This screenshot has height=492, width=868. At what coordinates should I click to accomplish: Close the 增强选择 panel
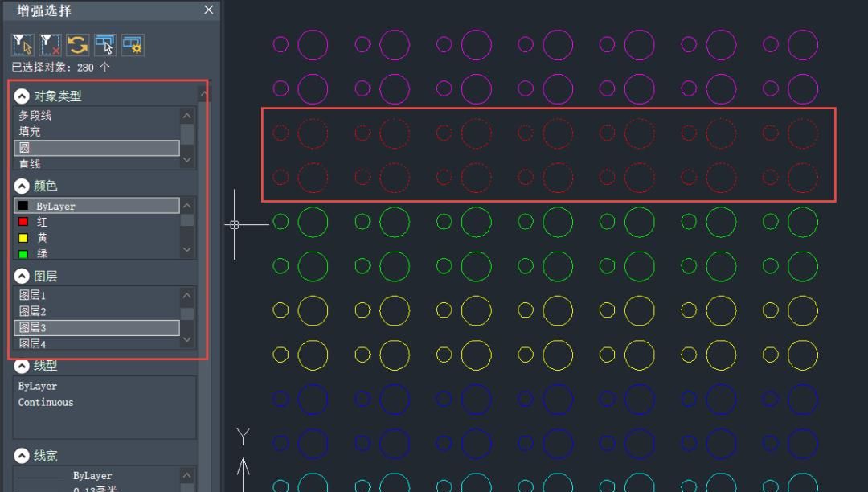[209, 10]
